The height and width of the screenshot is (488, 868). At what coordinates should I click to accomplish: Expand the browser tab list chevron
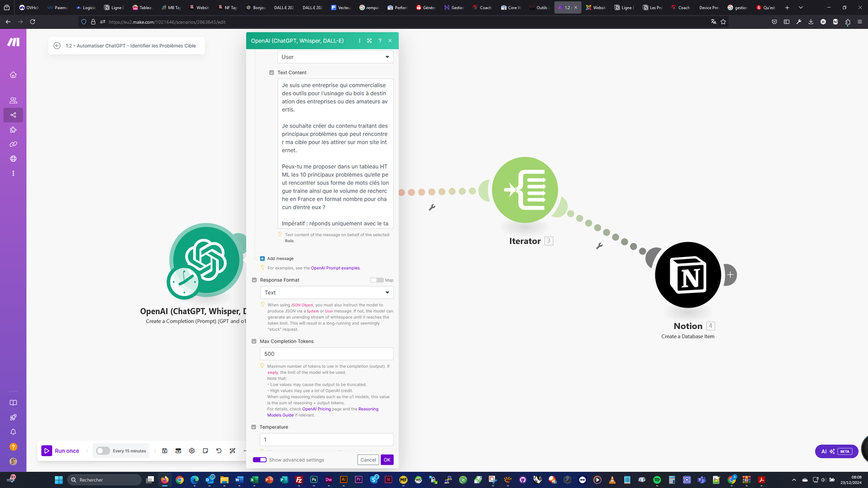pyautogui.click(x=800, y=7)
